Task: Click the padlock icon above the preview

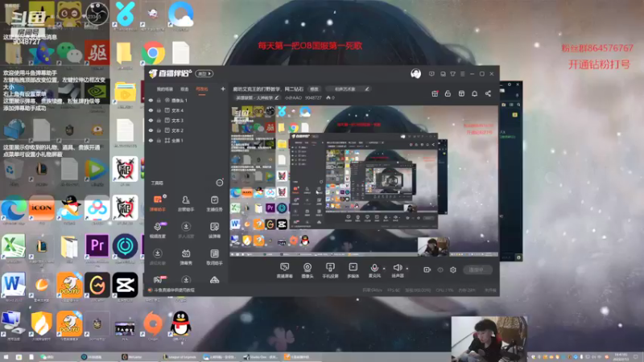Action: coord(448,93)
